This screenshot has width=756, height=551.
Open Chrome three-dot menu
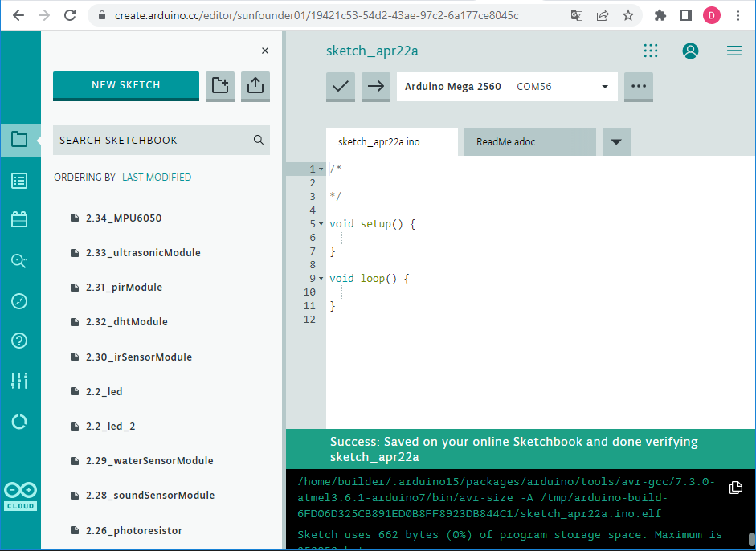coord(738,15)
